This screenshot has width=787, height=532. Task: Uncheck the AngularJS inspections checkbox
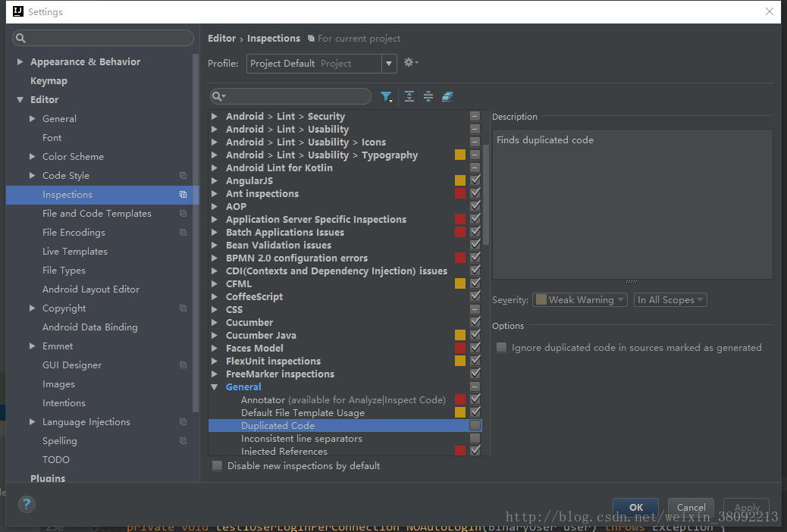475,180
